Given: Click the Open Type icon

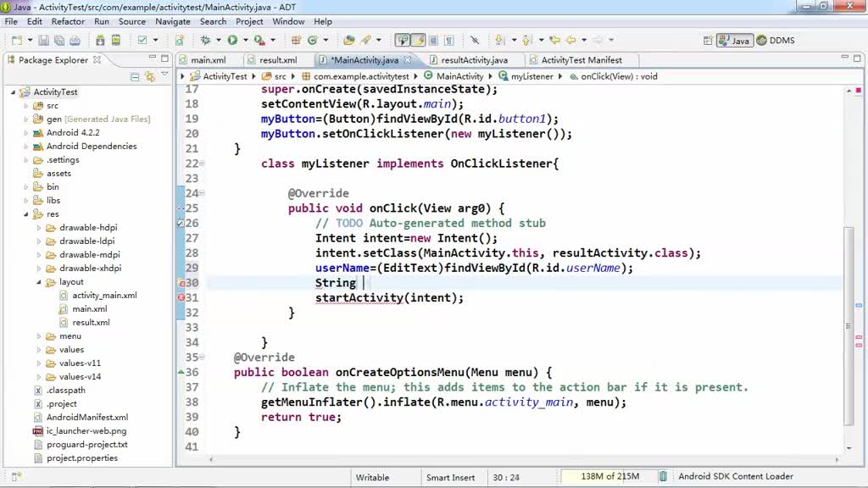Looking at the screenshot, I should pos(348,41).
